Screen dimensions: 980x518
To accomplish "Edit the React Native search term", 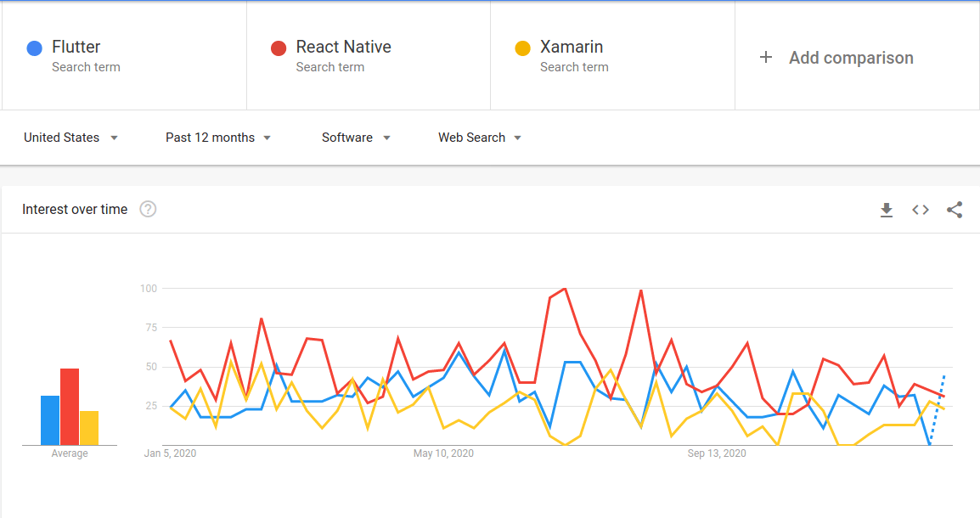I will point(343,48).
